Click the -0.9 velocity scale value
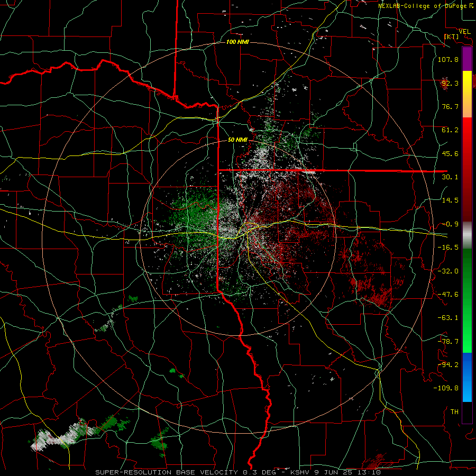Viewport: 476px width, 476px height. point(450,224)
